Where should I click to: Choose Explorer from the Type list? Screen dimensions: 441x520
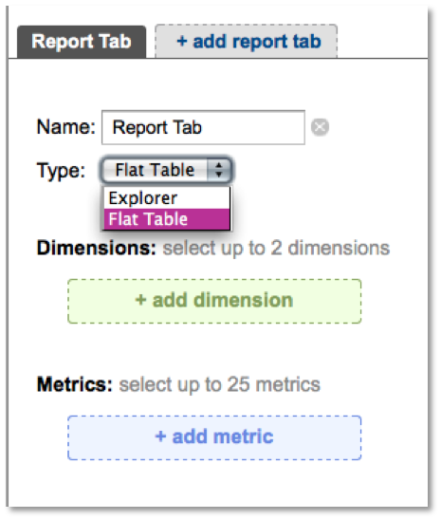(x=166, y=198)
